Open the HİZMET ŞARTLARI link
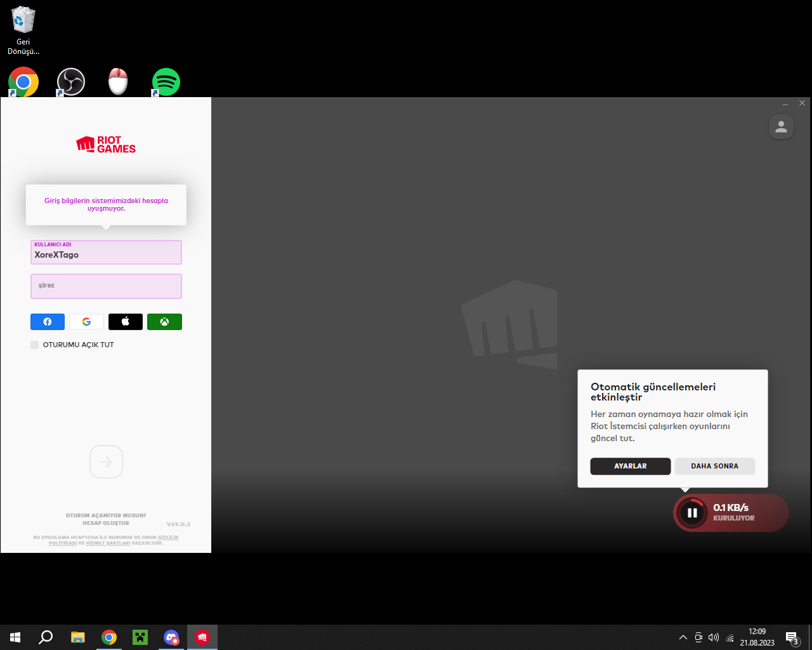 pos(108,543)
